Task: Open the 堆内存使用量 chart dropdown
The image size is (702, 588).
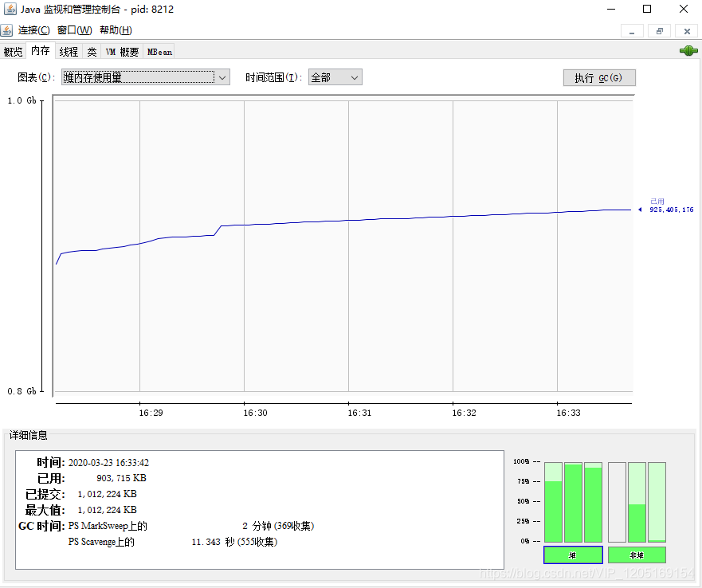Action: pos(146,77)
